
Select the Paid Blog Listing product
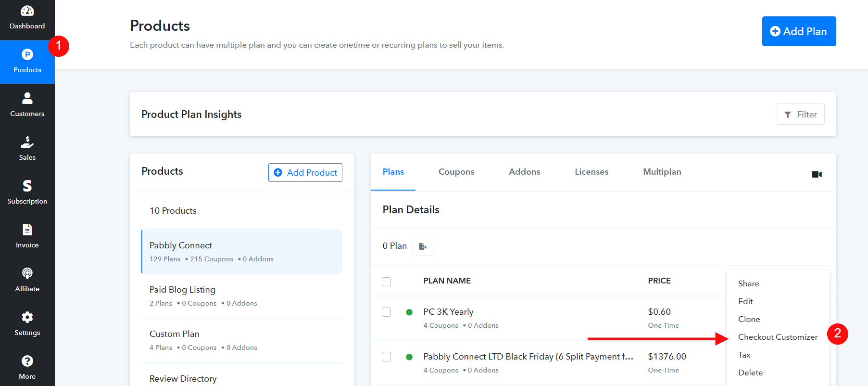click(242, 296)
